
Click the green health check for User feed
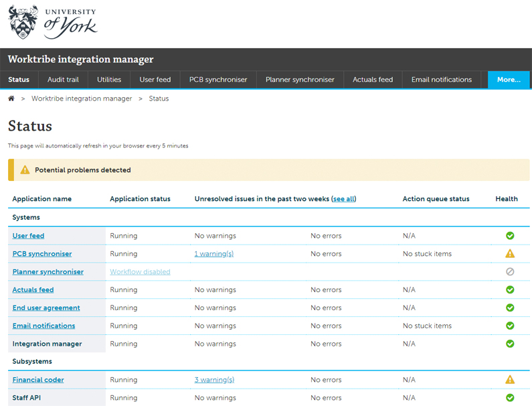tap(510, 236)
